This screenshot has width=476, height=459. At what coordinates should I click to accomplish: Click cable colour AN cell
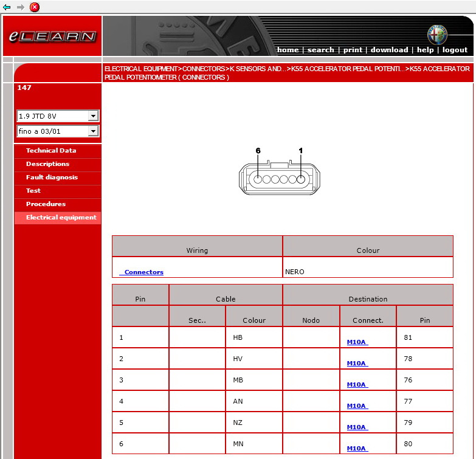pos(254,401)
